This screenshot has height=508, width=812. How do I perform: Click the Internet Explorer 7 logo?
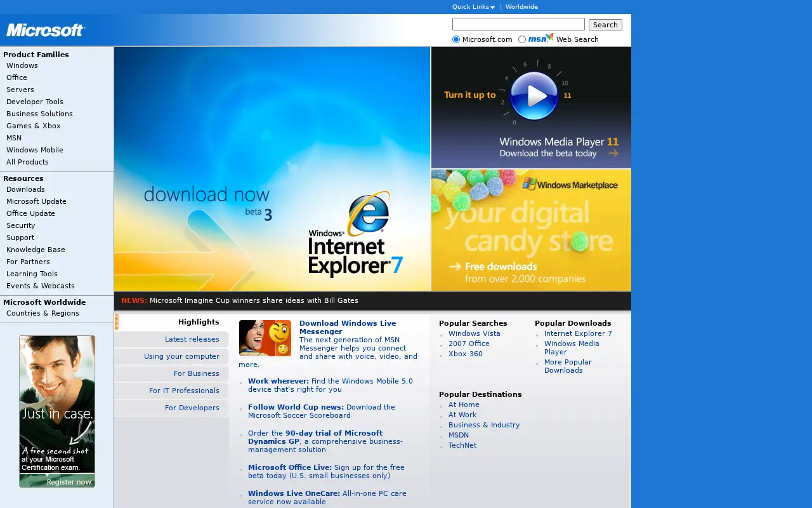pos(356,235)
